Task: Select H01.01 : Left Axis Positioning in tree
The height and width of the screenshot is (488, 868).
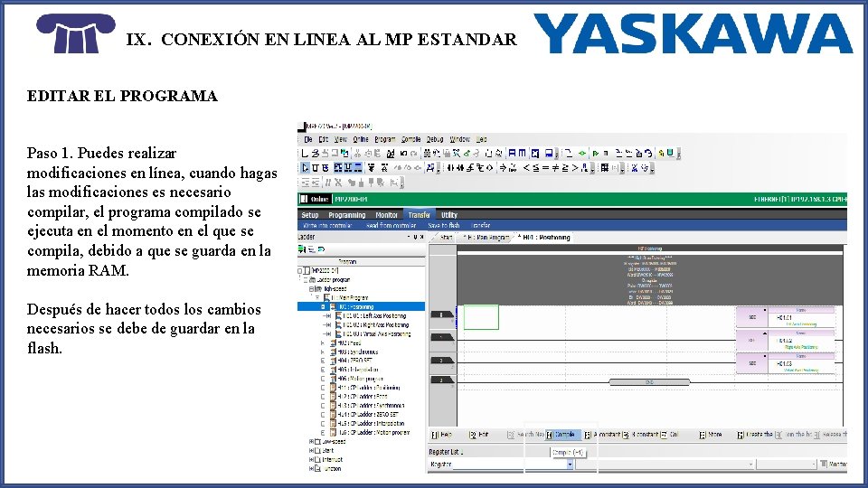Action: [x=374, y=316]
